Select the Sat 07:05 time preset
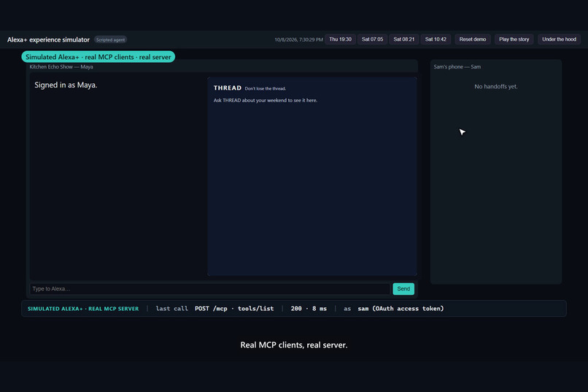This screenshot has width=588, height=392. (372, 39)
